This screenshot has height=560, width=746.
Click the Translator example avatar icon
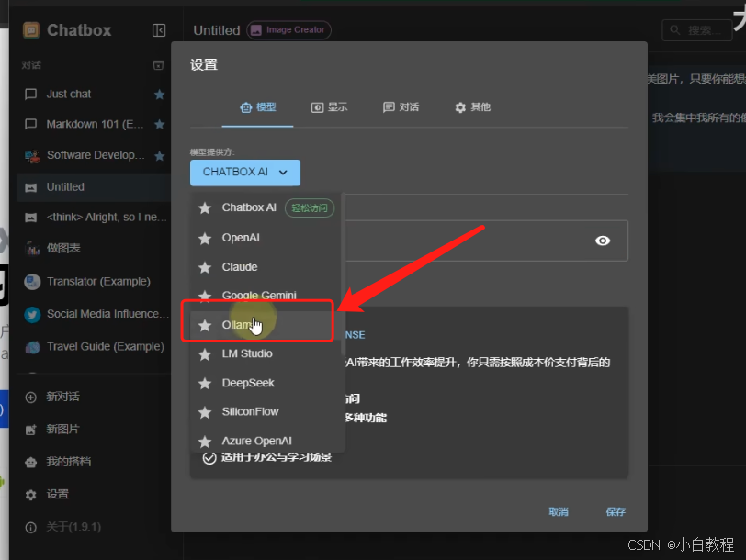(x=32, y=282)
